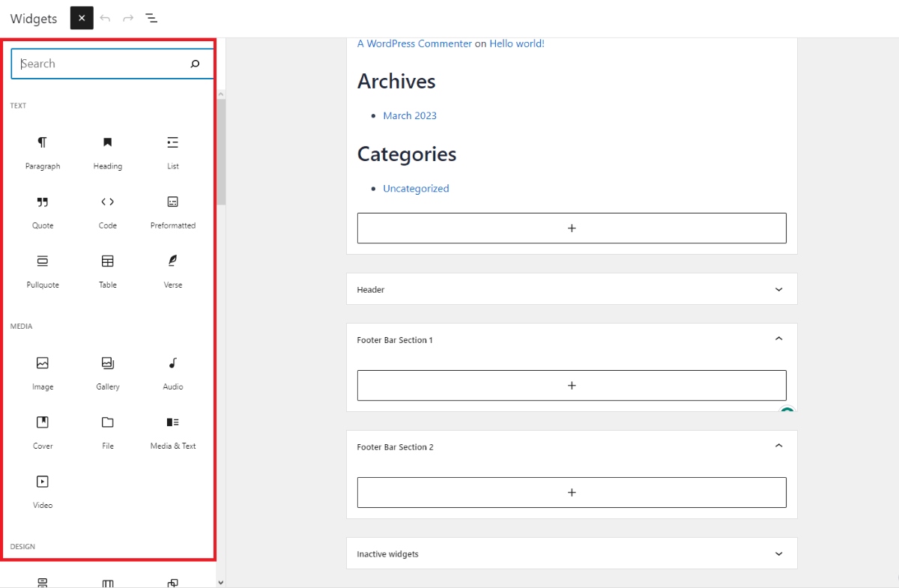Screen dimensions: 899x588
Task: View the March 2023 archive link
Action: 410,115
